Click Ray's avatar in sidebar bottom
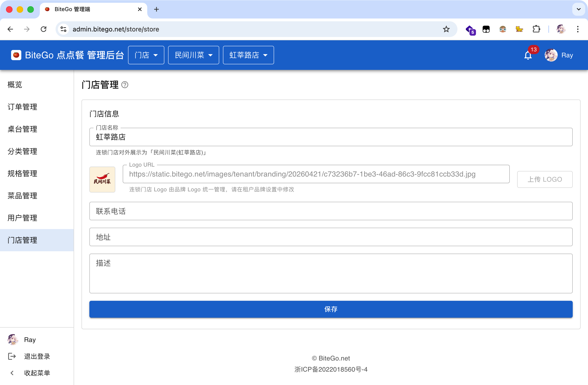The image size is (588, 385). click(x=13, y=339)
